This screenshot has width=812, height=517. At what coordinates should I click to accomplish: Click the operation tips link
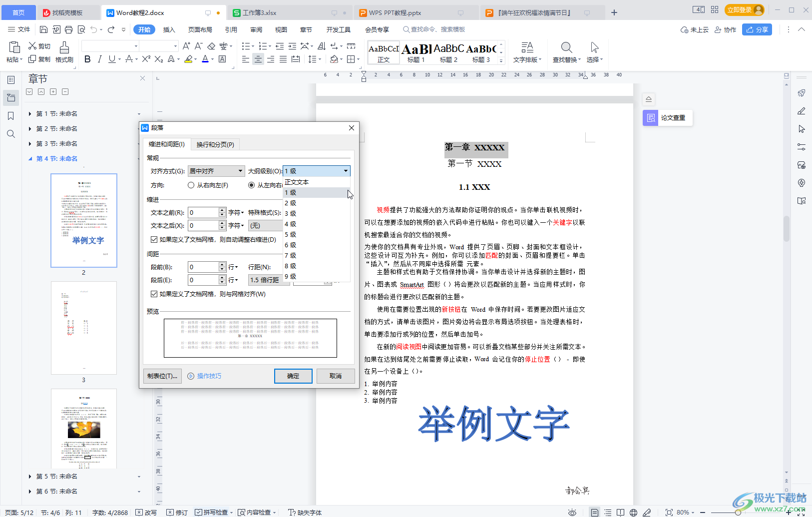coord(204,376)
